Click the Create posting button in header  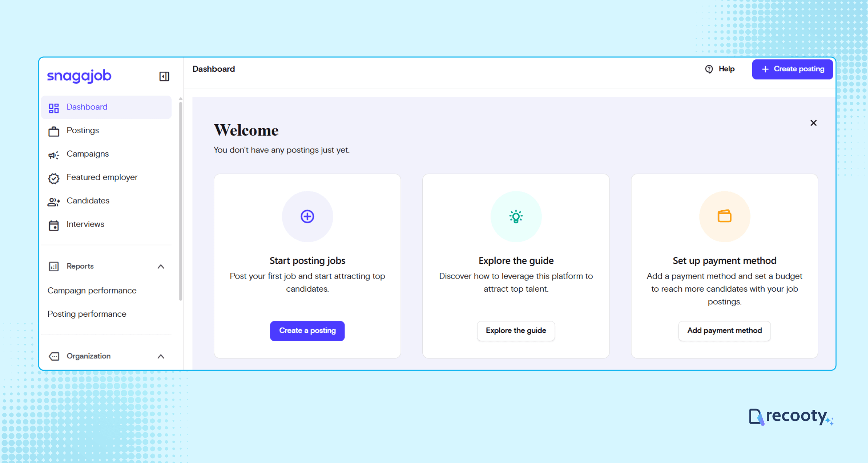[x=792, y=69]
